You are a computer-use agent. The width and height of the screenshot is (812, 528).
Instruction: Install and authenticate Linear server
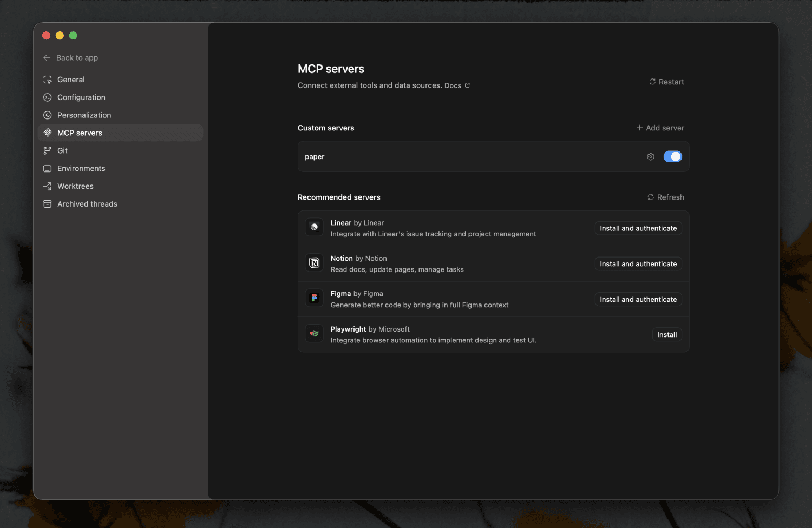pos(638,228)
